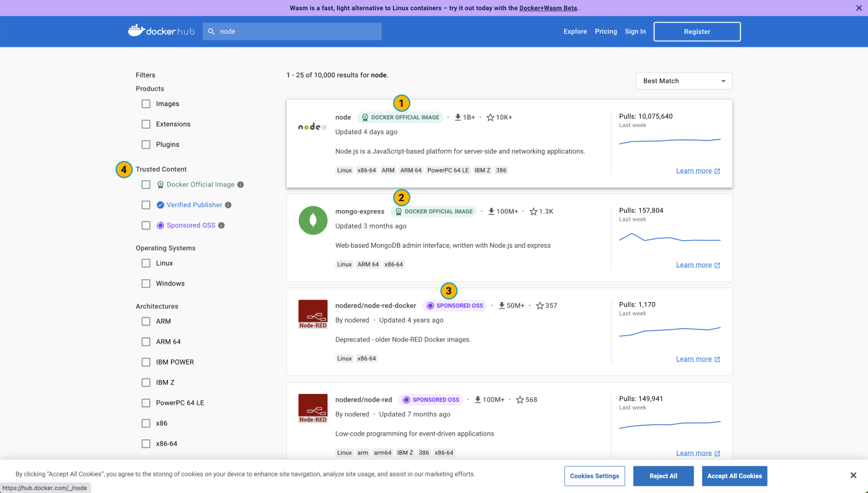This screenshot has height=493, width=868.
Task: Check the x86-64 architecture filter
Action: tap(146, 444)
